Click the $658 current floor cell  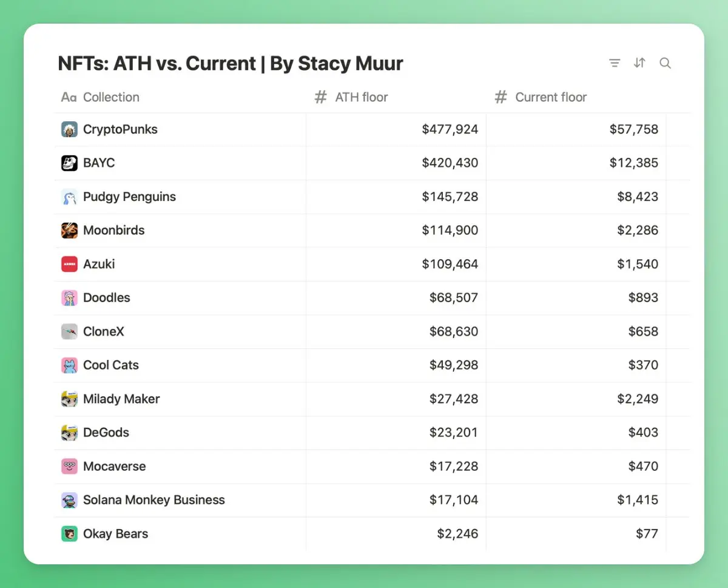tap(576, 331)
